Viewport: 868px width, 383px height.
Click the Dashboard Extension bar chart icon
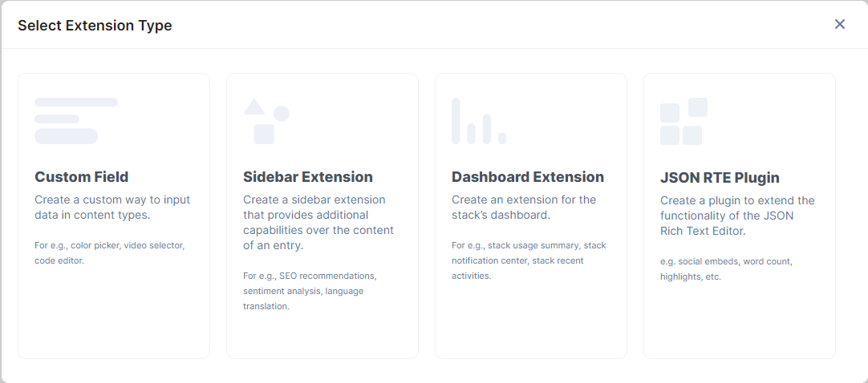pos(478,122)
